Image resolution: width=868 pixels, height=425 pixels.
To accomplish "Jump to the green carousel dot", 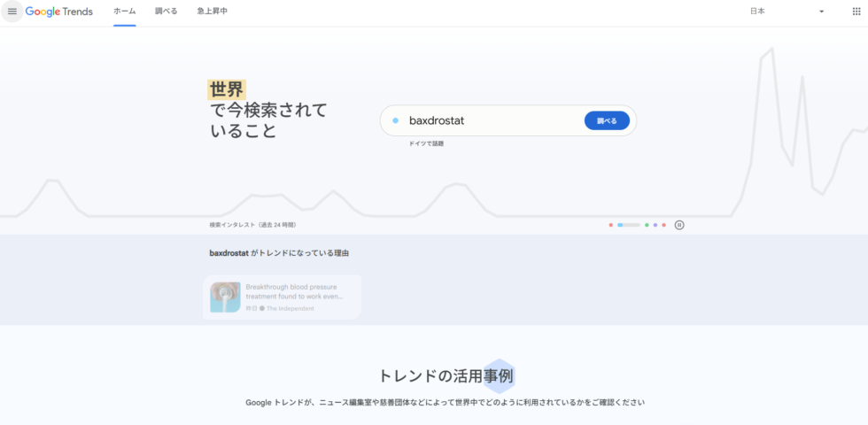I will click(x=647, y=225).
